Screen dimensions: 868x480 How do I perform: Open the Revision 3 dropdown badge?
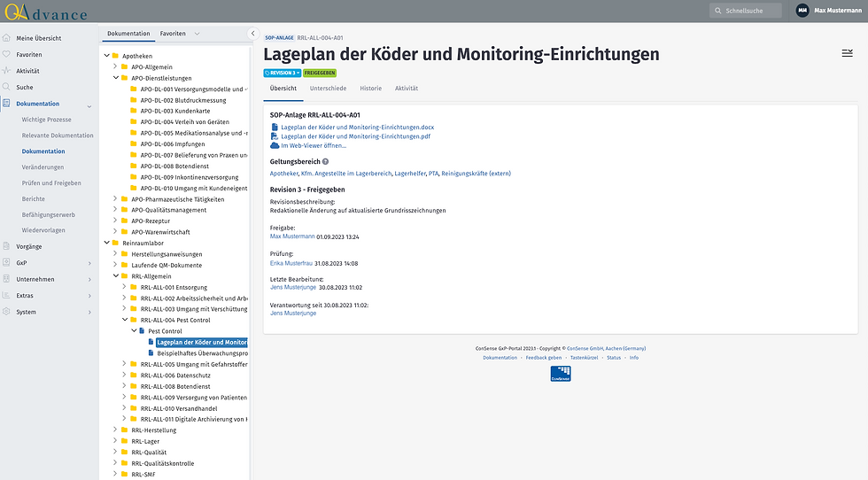click(283, 74)
